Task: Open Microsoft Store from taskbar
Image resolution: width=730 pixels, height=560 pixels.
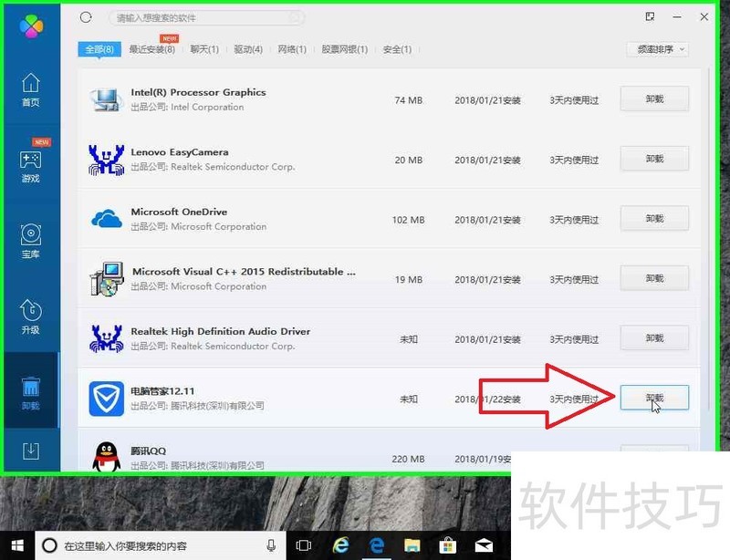Action: [447, 545]
